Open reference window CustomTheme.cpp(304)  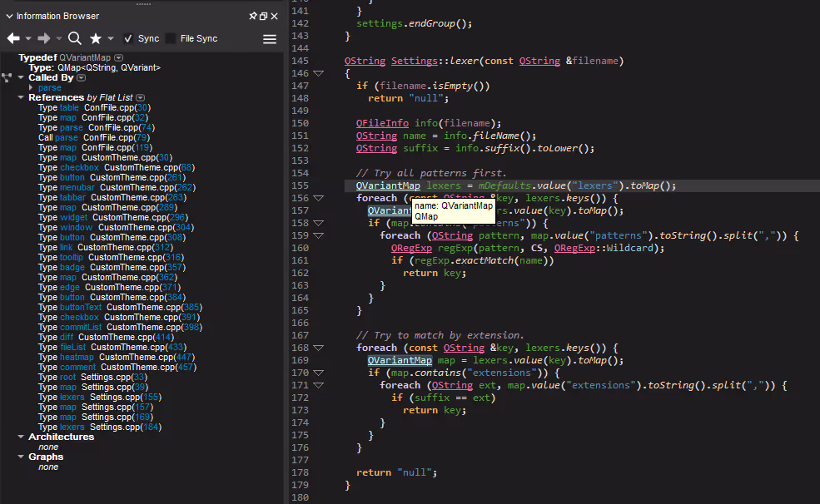coord(116,227)
